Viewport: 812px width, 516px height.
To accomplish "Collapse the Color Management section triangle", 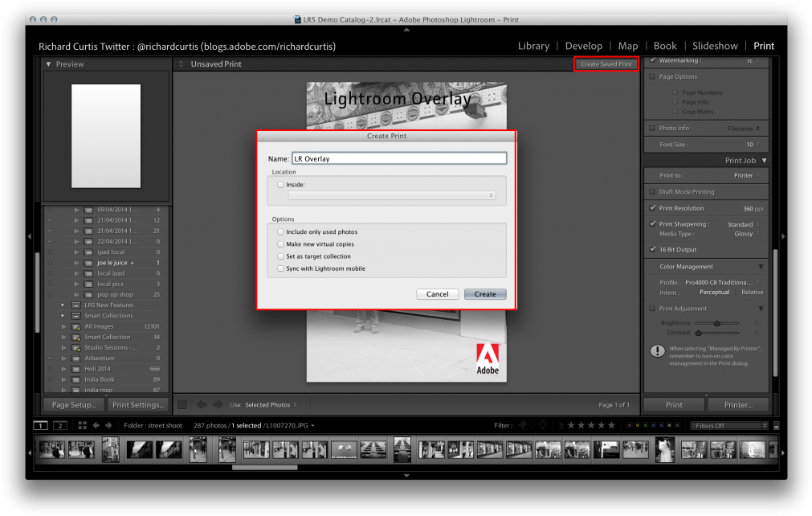I will coord(761,266).
